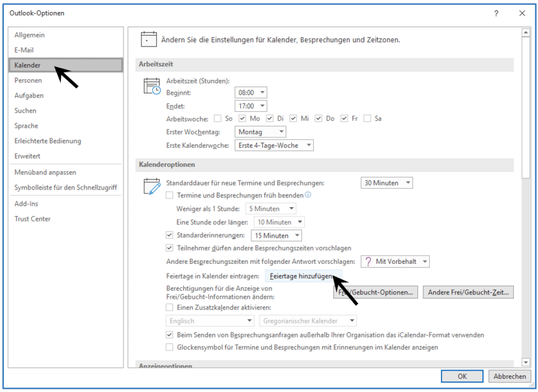Click the scrollbar up arrow
538x392 pixels.
pyautogui.click(x=525, y=33)
